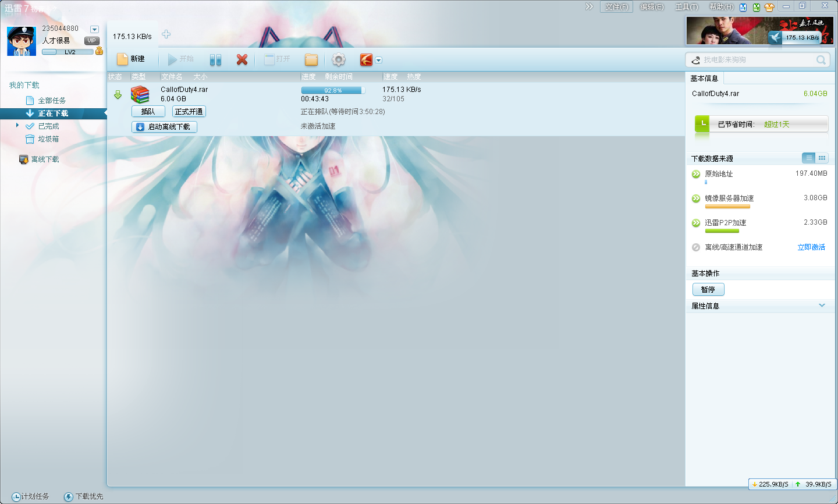
Task: Click the orange T-shirt skin icon
Action: pos(769,7)
